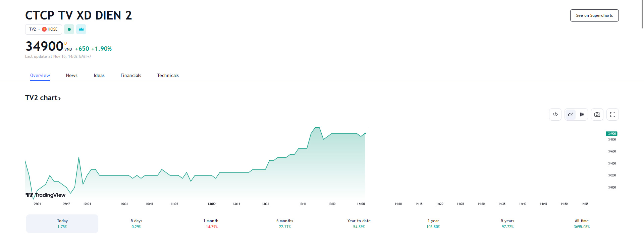This screenshot has width=644, height=245.
Task: Select the All time performance option
Action: tap(582, 223)
